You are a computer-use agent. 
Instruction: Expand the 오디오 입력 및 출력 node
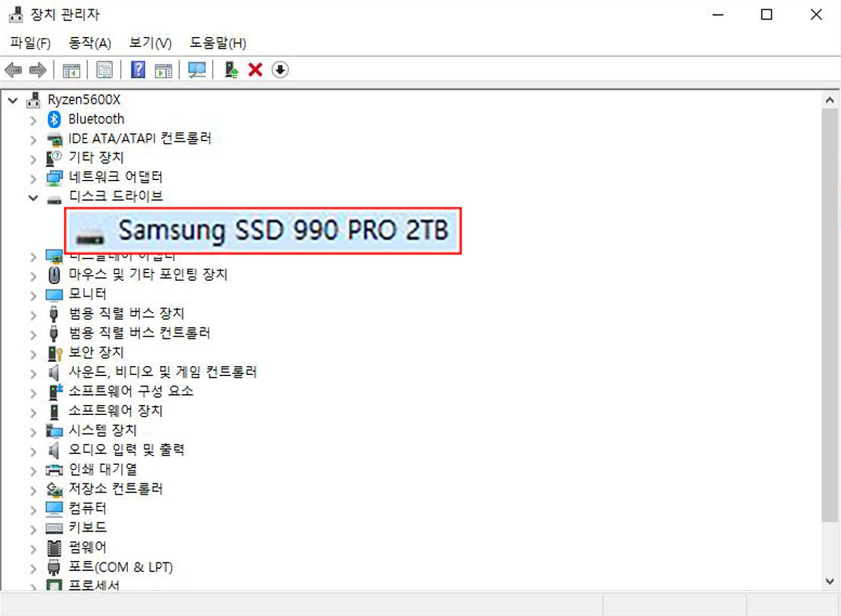[x=33, y=451]
